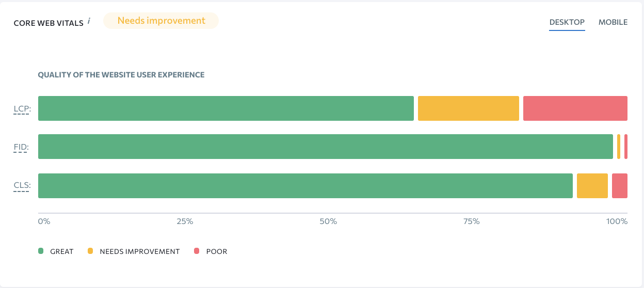Click the LCP metric label

(x=22, y=109)
